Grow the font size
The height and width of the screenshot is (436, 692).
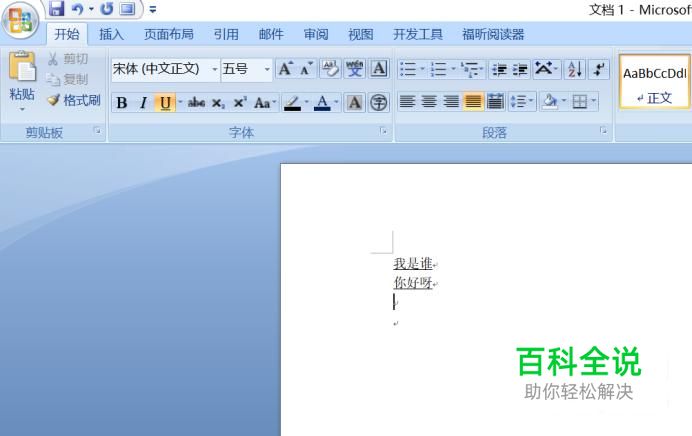click(x=285, y=69)
